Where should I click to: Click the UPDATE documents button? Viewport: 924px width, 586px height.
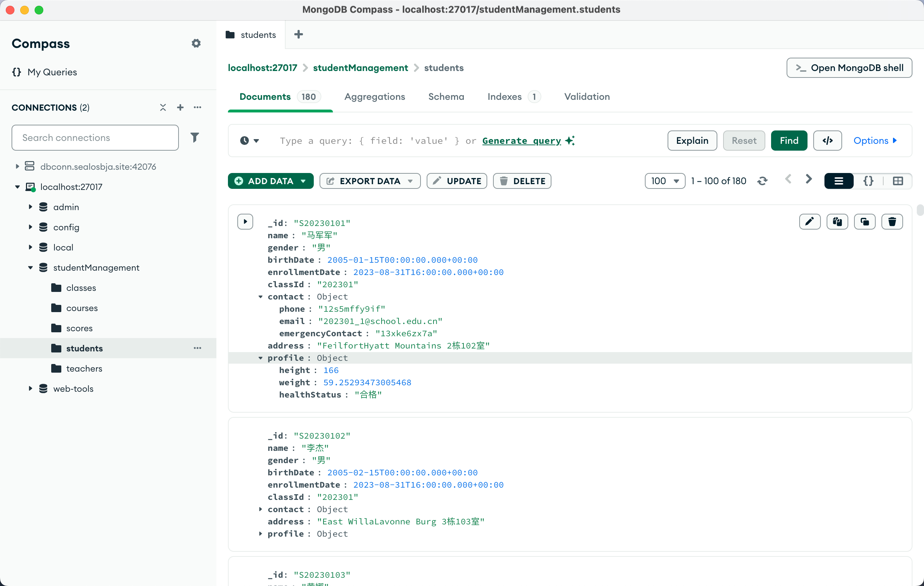457,181
